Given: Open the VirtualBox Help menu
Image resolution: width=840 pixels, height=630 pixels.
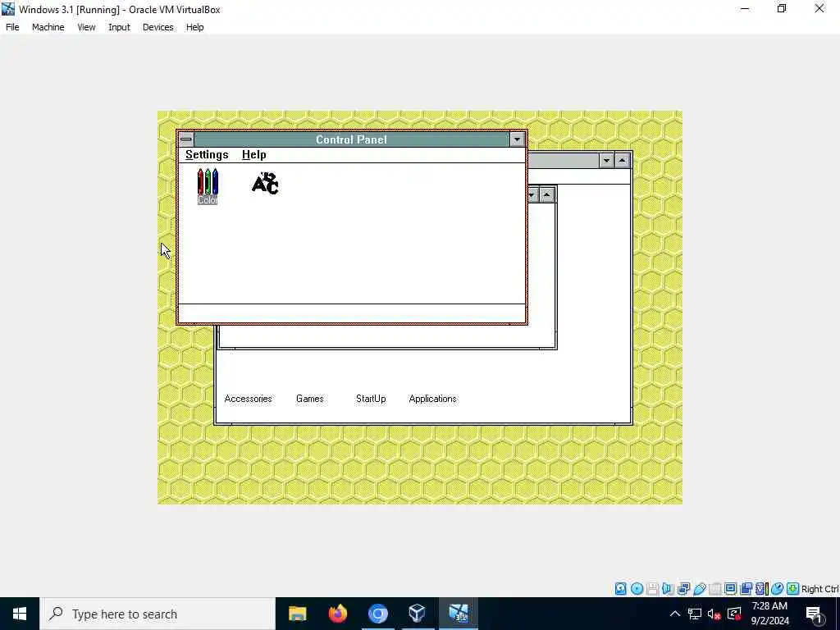Looking at the screenshot, I should (x=195, y=27).
